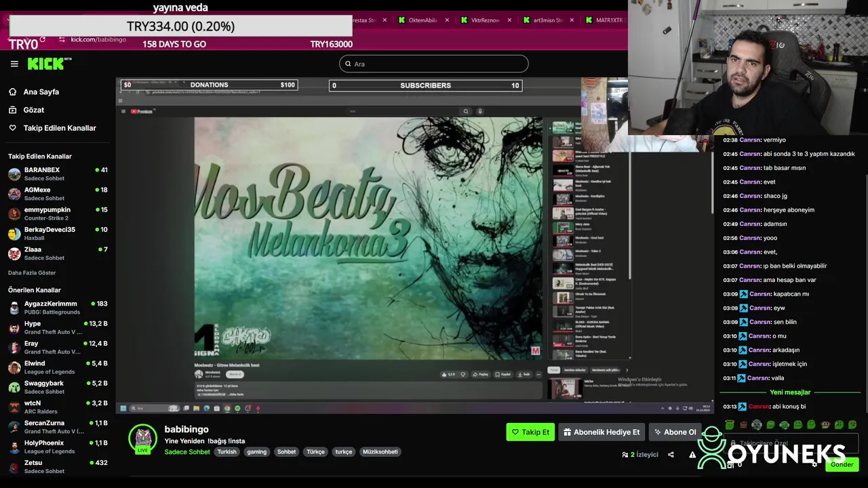Open HolyPhoenix recommended channel
The width and height of the screenshot is (868, 488).
pyautogui.click(x=58, y=447)
